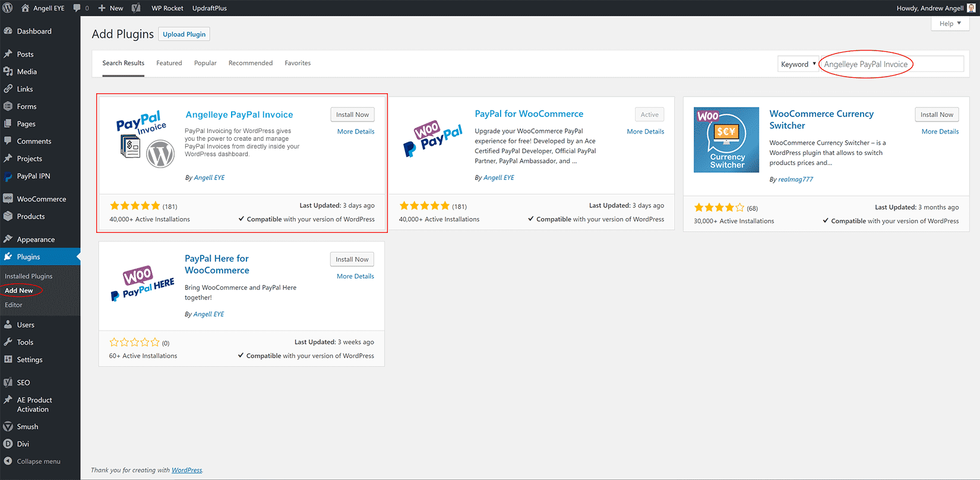Click the Woo PayPal plugin thumbnail
980x480 pixels.
coord(432,138)
